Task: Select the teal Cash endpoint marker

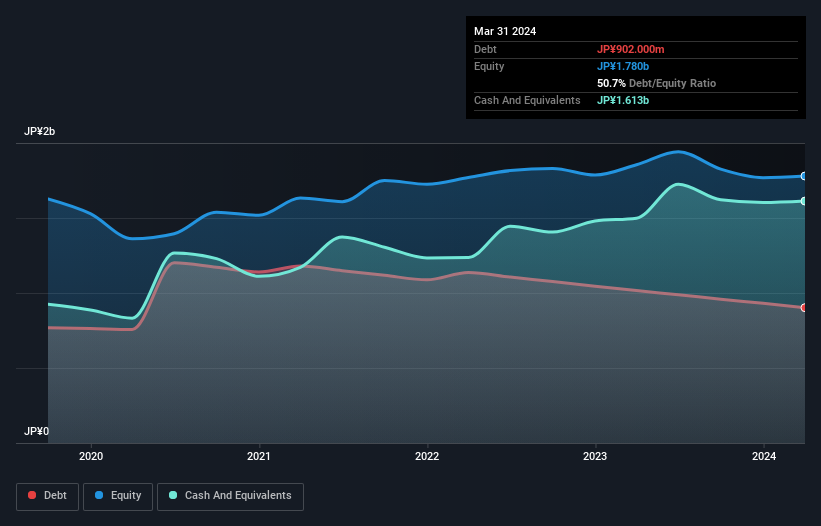Action: coord(804,201)
